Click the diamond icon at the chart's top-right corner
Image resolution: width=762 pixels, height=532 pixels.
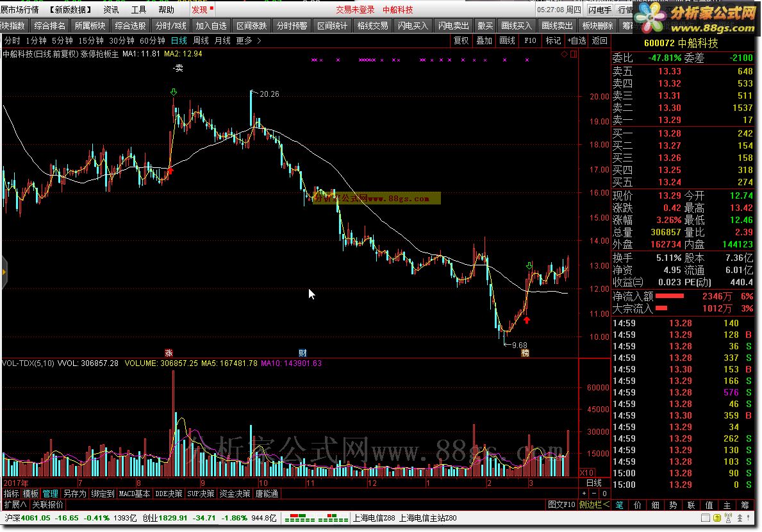click(x=564, y=54)
